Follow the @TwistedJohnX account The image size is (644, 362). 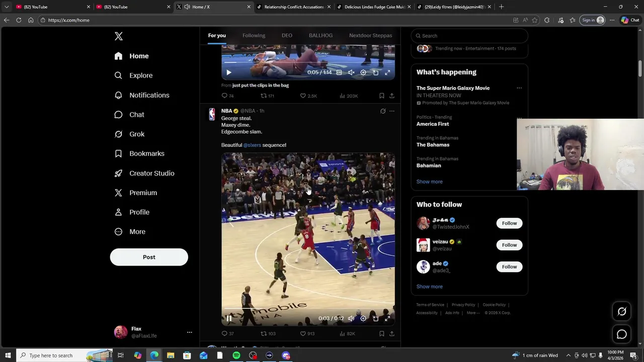pos(509,223)
